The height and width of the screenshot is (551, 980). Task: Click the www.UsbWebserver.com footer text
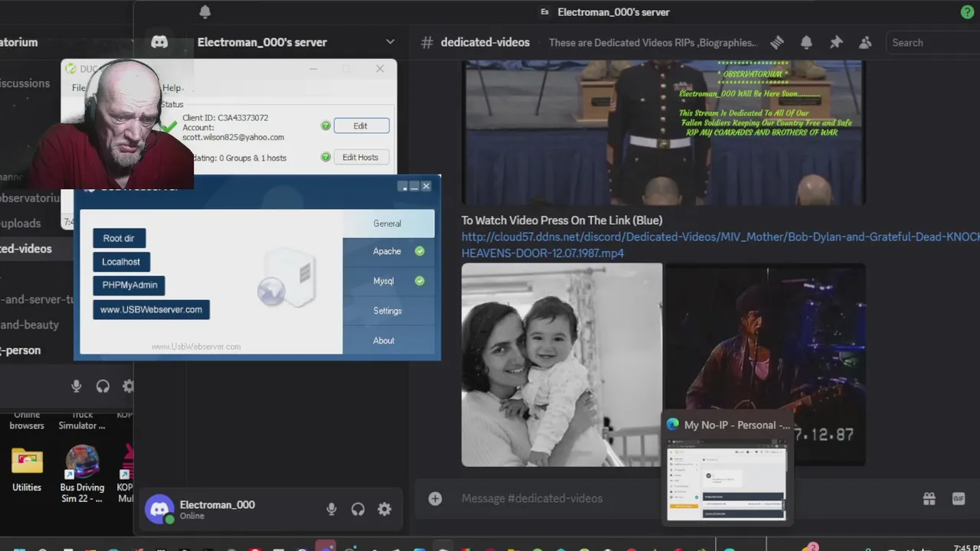196,347
